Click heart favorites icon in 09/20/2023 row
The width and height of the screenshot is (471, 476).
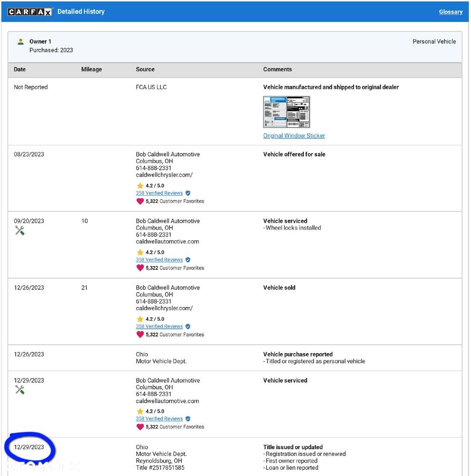click(140, 268)
